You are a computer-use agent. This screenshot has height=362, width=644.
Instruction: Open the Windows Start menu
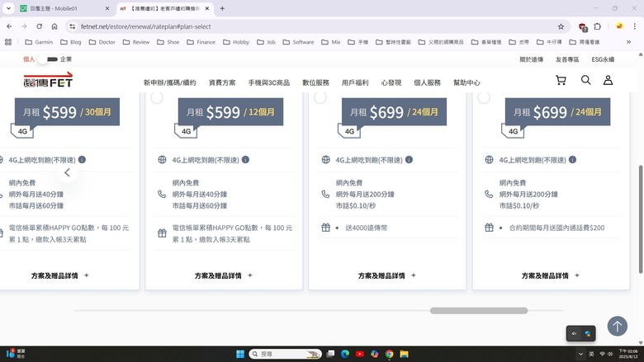coord(240,354)
